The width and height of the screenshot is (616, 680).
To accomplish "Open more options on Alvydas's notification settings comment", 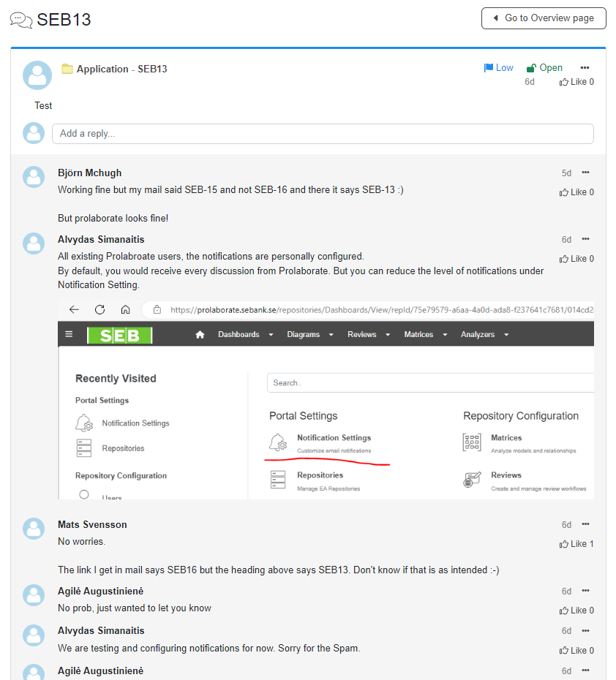I will click(x=585, y=239).
